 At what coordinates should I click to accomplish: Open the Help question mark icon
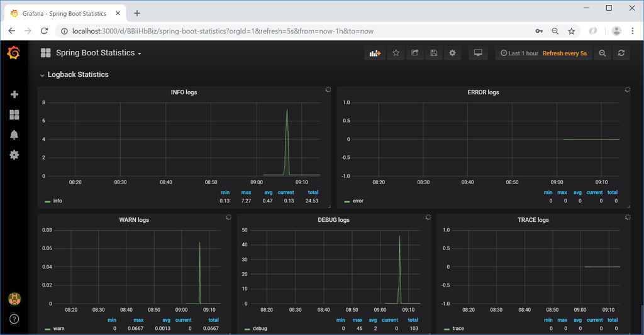coord(14,319)
